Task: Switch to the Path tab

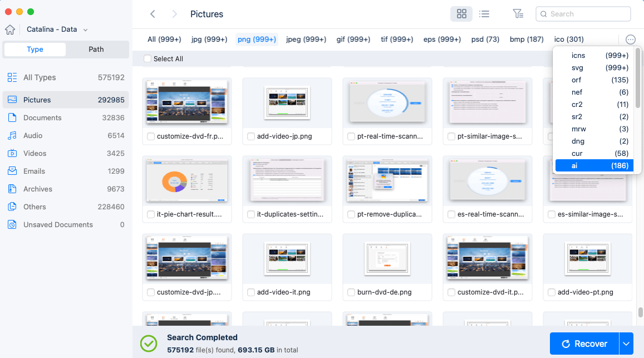Action: click(x=96, y=50)
